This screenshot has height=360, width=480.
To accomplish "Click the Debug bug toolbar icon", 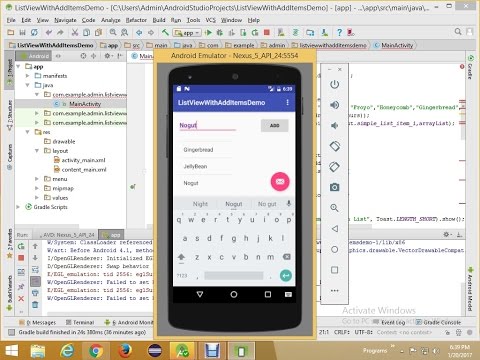I will coord(220,32).
